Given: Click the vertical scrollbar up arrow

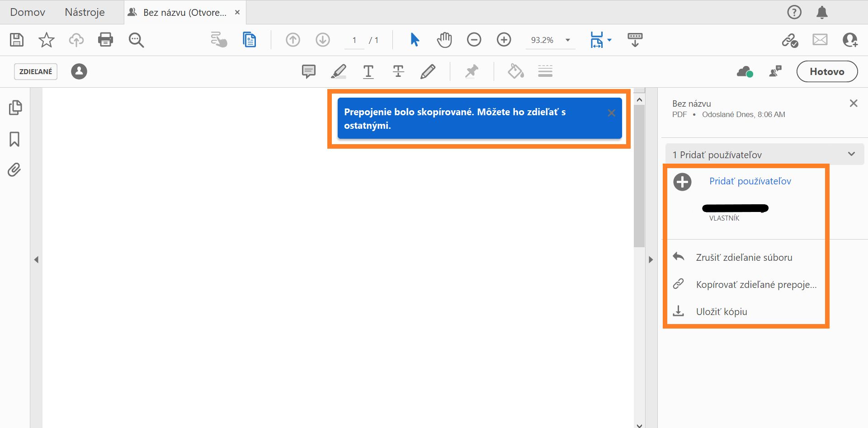Looking at the screenshot, I should pos(639,99).
